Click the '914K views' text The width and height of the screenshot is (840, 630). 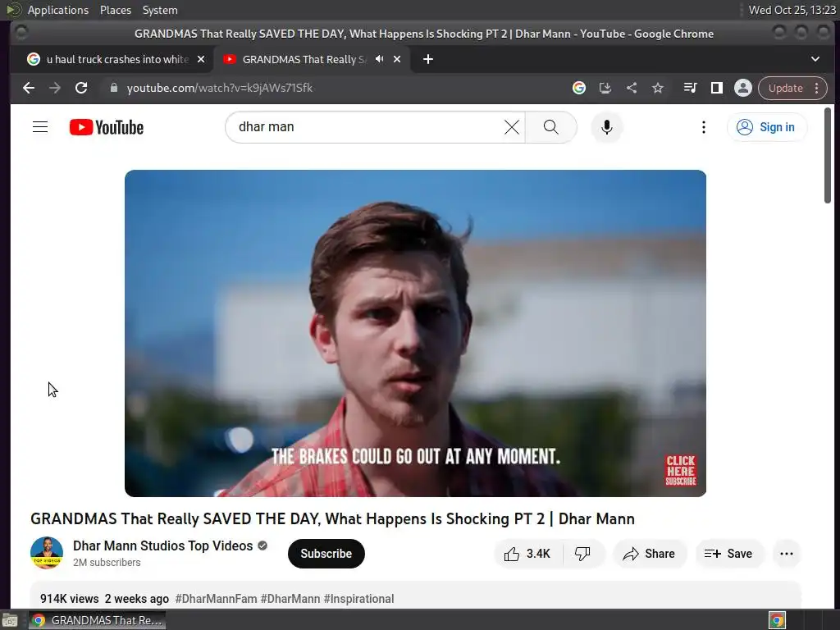70,598
